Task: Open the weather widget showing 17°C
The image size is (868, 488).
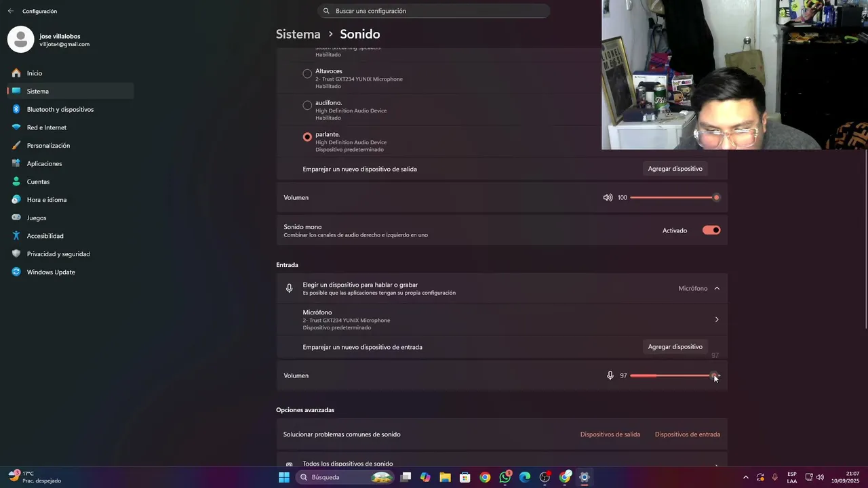Action: coord(35,477)
